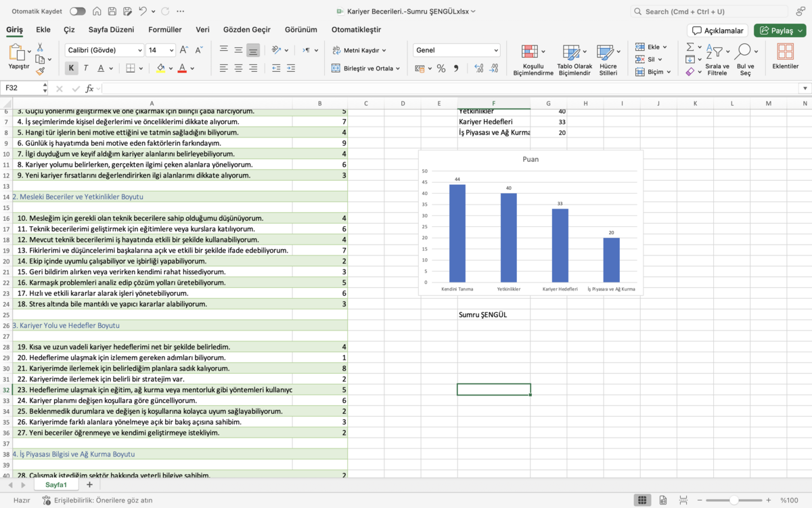812x508 pixels.
Task: Toggle underline A formatting button
Action: point(101,68)
